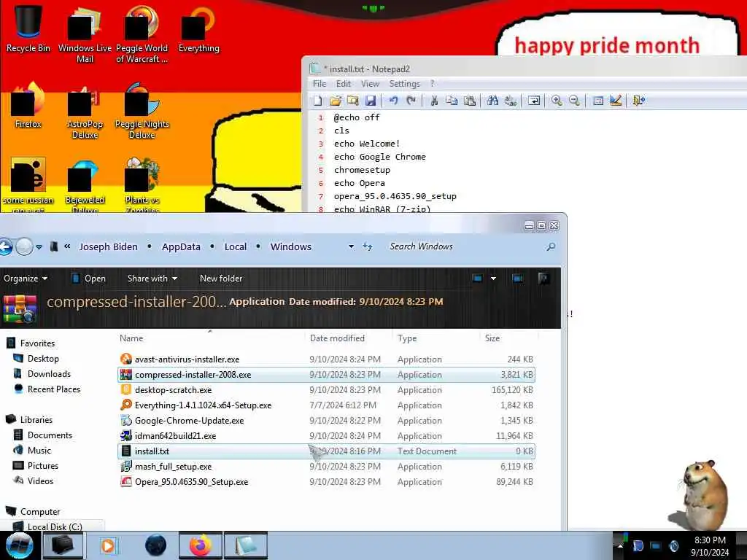Select avast-antivirus-installer.exe file
The image size is (747, 560).
(x=326, y=359)
